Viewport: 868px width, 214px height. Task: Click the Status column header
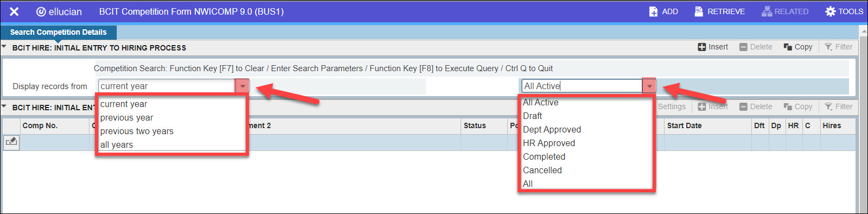coord(484,125)
